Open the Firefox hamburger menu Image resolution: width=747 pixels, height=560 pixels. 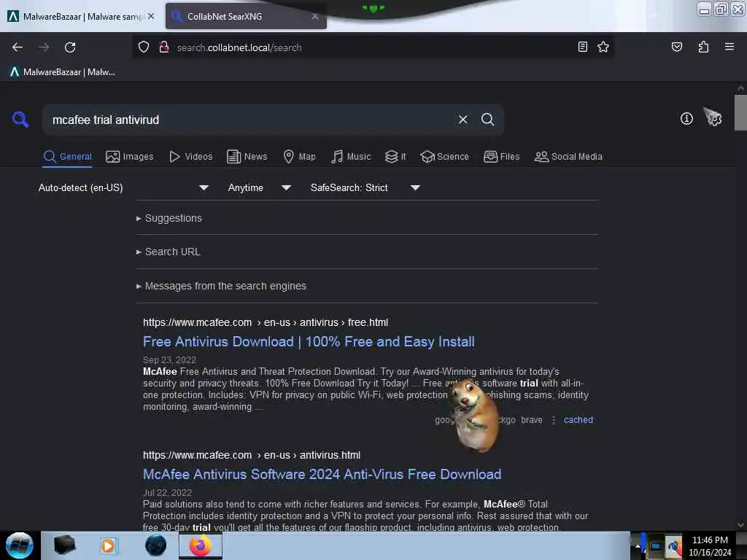729,47
